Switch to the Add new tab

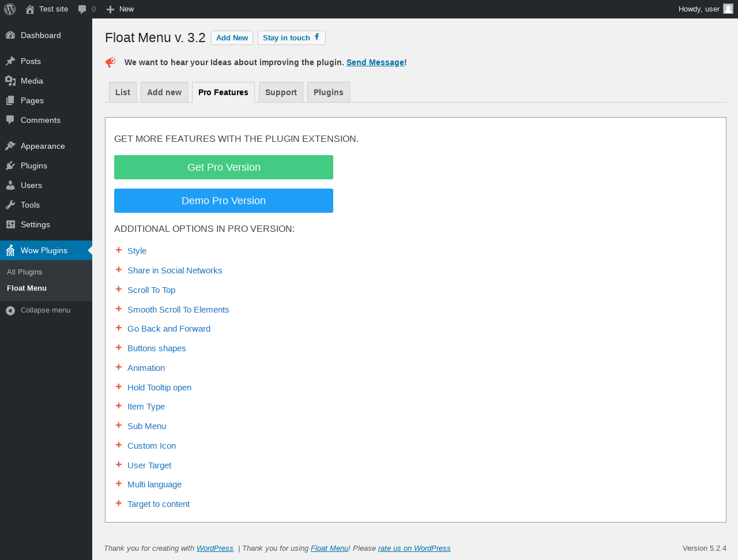[164, 92]
